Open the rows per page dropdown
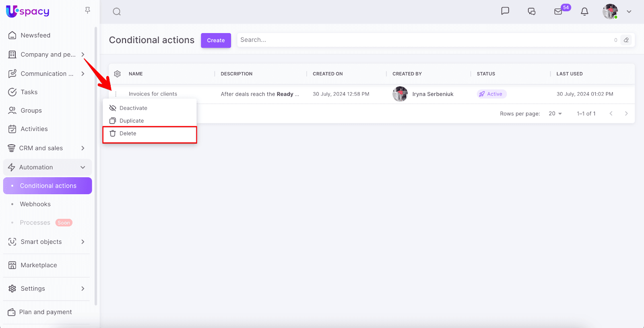Viewport: 644px width, 328px height. click(x=555, y=114)
